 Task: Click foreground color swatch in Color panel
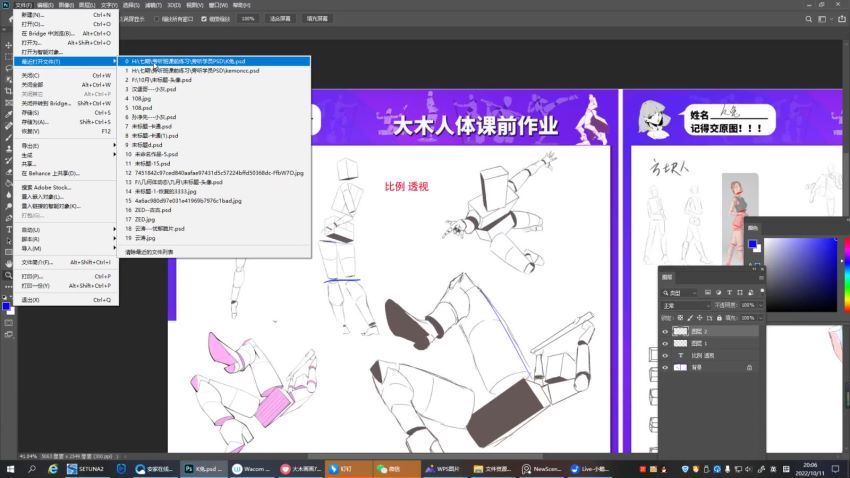click(x=752, y=244)
